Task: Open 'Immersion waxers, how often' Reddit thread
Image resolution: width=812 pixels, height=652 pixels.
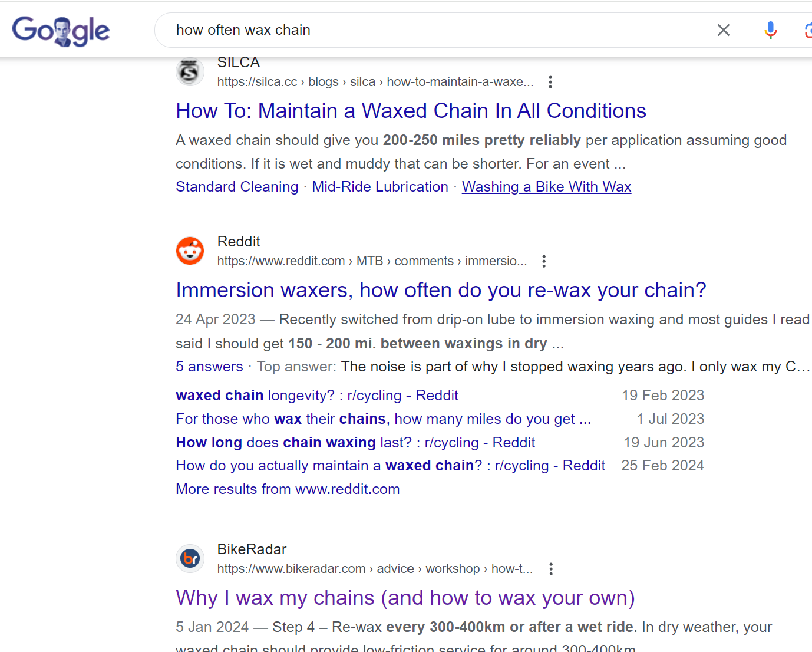Action: click(441, 290)
